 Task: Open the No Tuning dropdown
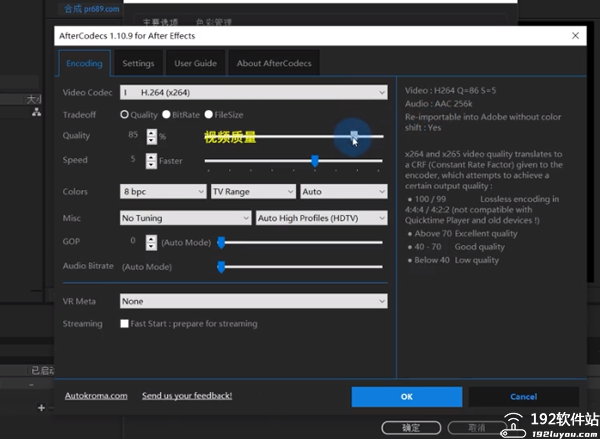coord(186,218)
